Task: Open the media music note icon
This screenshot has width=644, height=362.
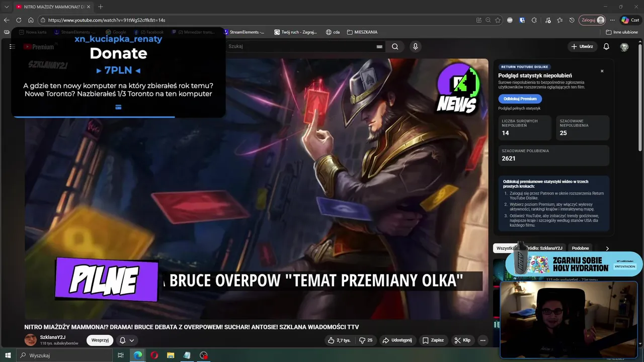Action: (x=547, y=20)
